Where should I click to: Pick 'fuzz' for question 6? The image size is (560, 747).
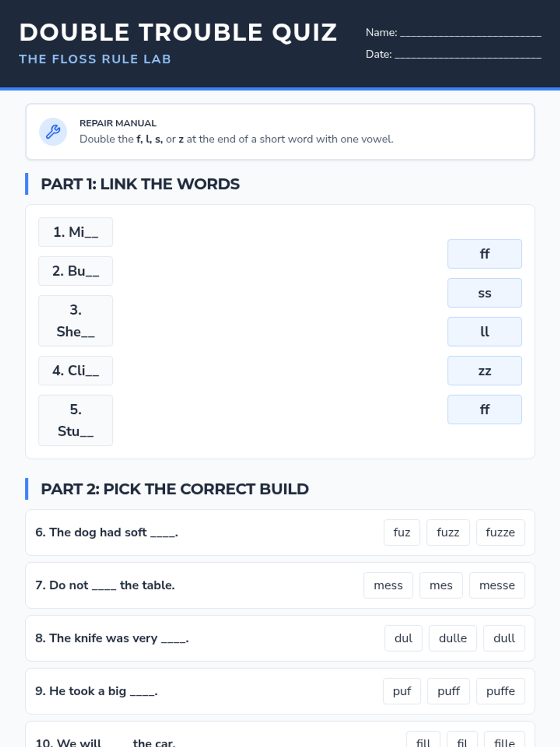coord(448,532)
